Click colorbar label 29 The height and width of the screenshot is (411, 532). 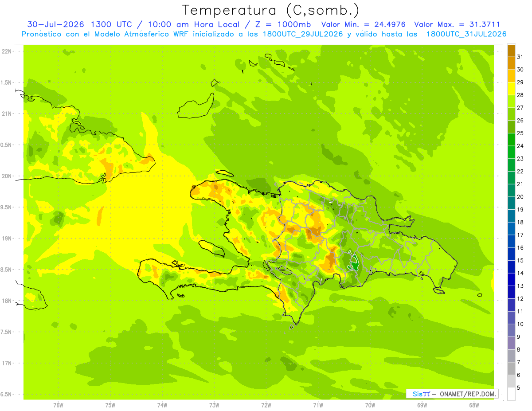(520, 82)
